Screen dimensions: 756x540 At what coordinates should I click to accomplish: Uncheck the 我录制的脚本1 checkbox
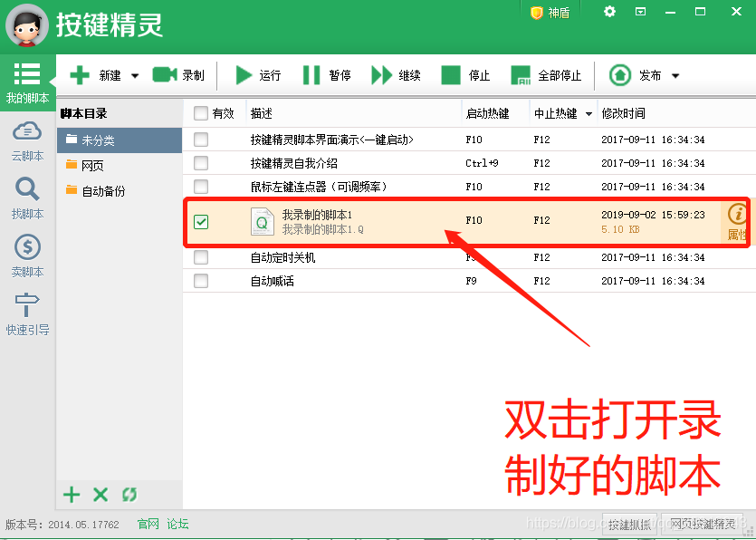click(201, 221)
